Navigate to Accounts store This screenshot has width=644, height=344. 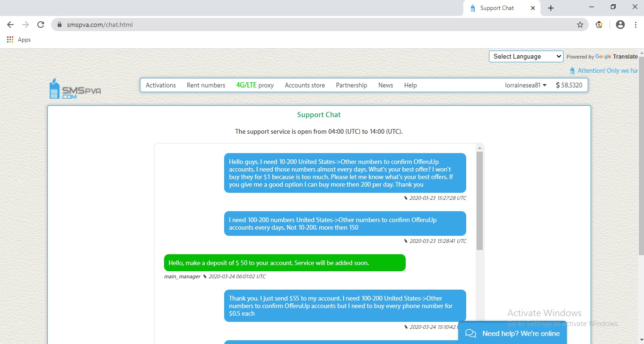coord(305,86)
